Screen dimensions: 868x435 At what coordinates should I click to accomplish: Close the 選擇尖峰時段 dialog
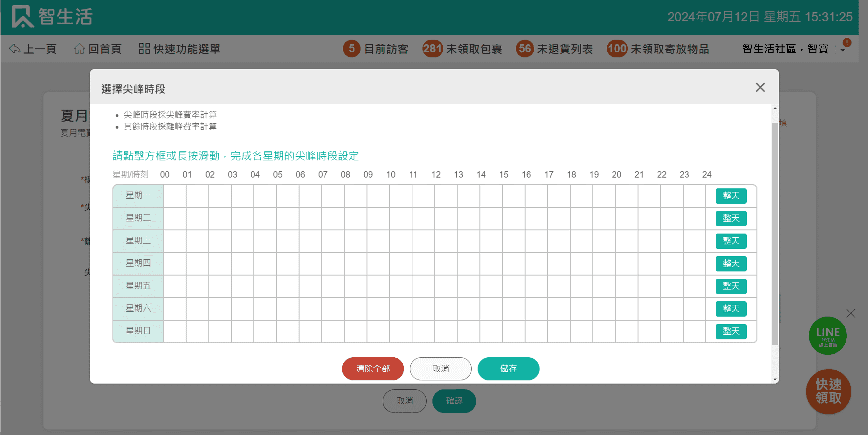(760, 88)
